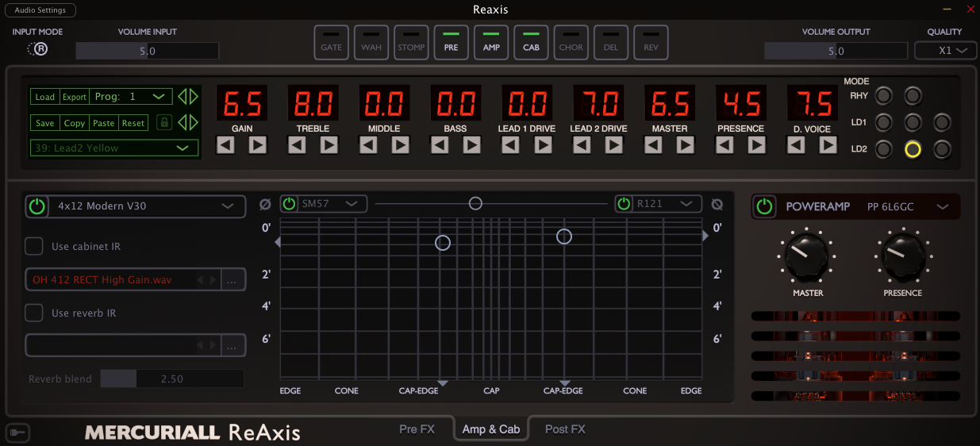Click the VOLUME INPUT slider

point(148,51)
